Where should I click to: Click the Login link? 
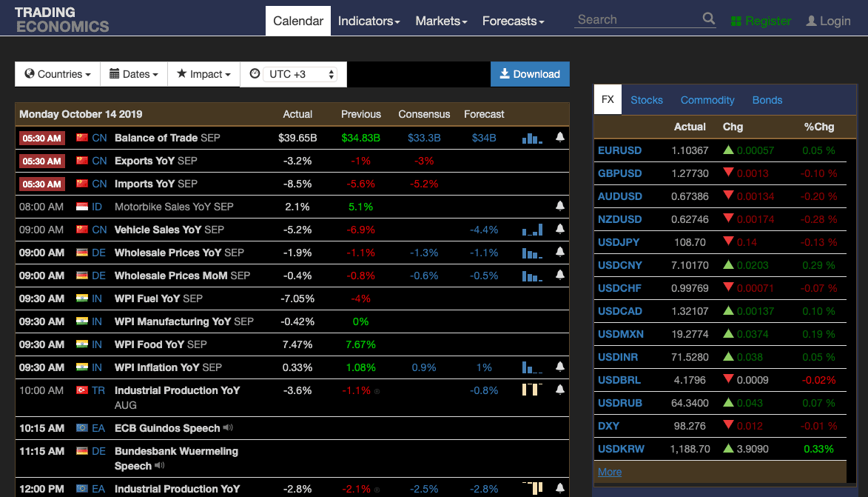click(x=828, y=21)
